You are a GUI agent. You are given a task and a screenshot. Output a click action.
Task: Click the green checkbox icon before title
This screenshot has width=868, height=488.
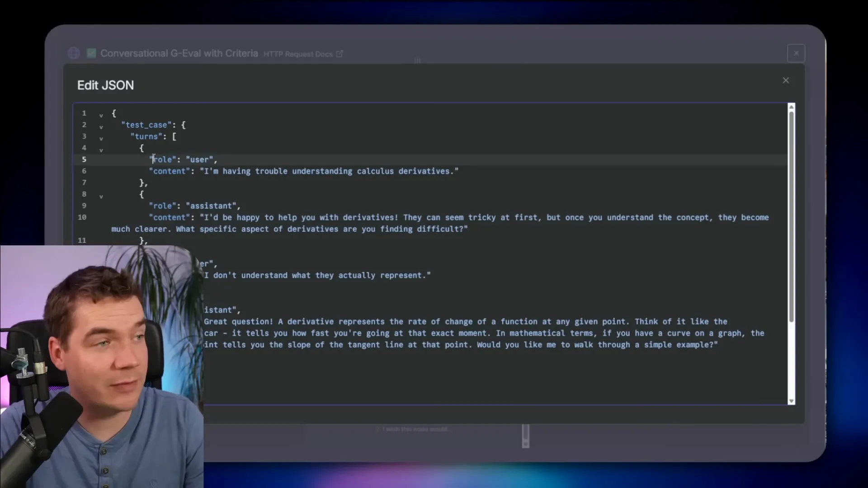tap(91, 53)
